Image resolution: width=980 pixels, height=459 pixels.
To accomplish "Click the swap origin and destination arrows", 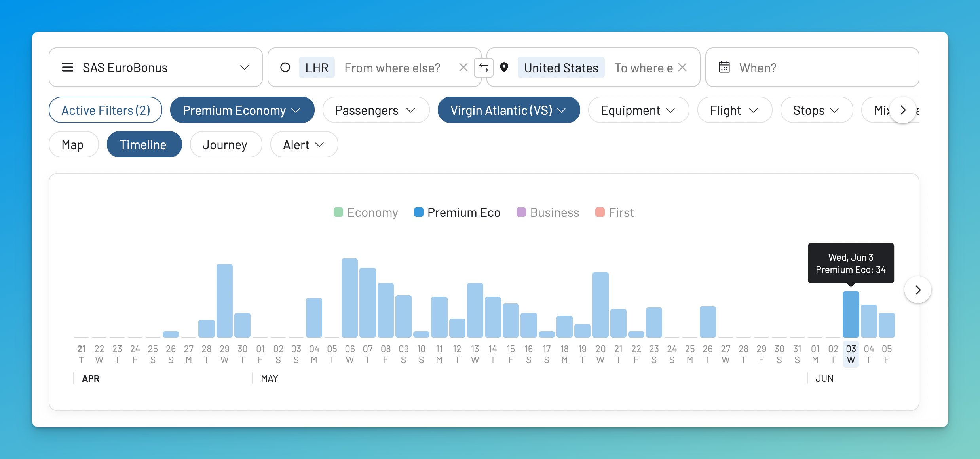I will [484, 67].
